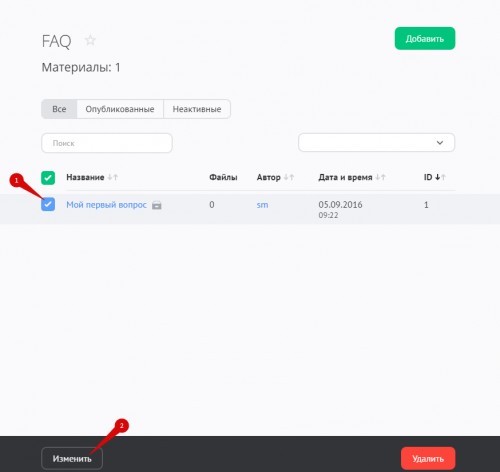Image resolution: width=500 pixels, height=472 pixels.
Task: Switch to the Все tab
Action: 59,109
